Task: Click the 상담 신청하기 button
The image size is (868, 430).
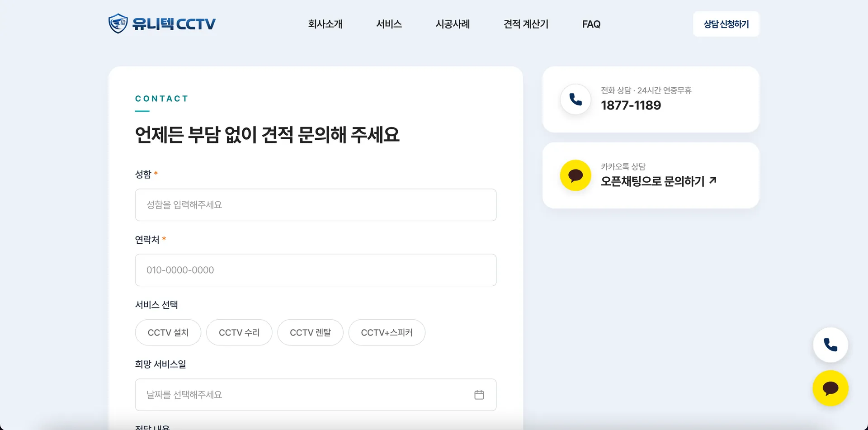Action: [726, 24]
